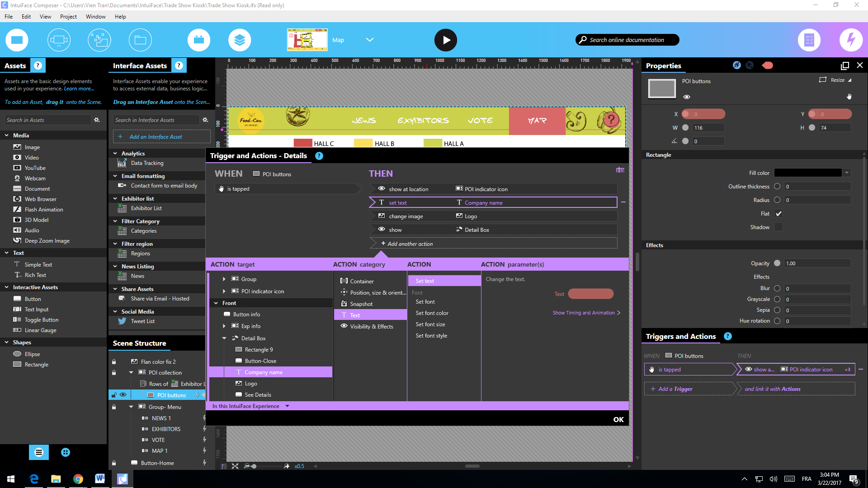Click the Tweet List asset icon
Image resolution: width=868 pixels, height=488 pixels.
pyautogui.click(x=122, y=321)
